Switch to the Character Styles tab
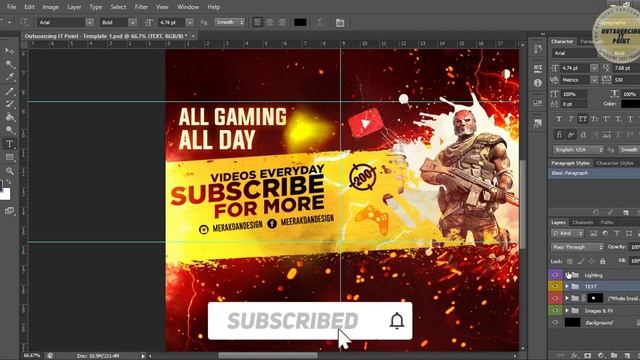Image resolution: width=640 pixels, height=360 pixels. [615, 163]
